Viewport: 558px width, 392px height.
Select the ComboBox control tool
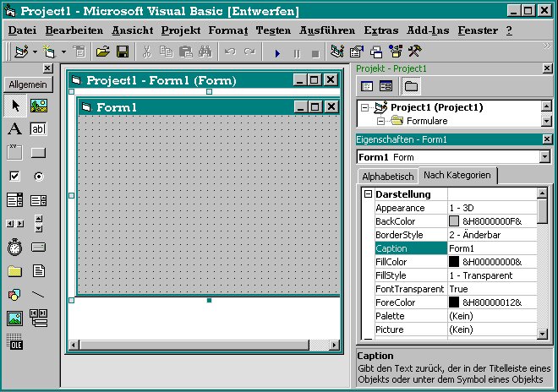tap(14, 200)
